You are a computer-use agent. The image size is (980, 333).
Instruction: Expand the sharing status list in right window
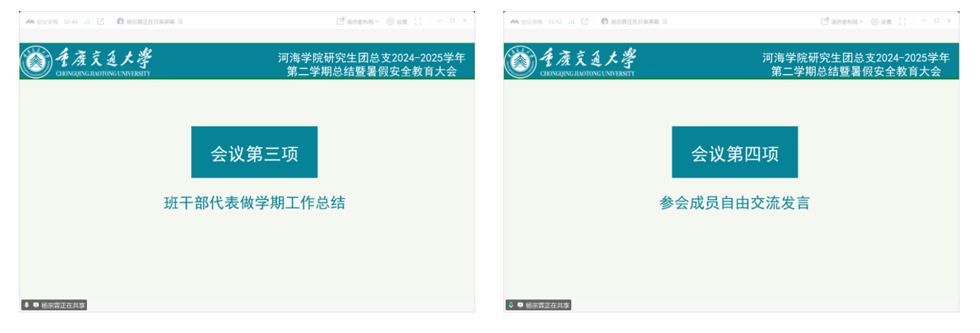665,22
